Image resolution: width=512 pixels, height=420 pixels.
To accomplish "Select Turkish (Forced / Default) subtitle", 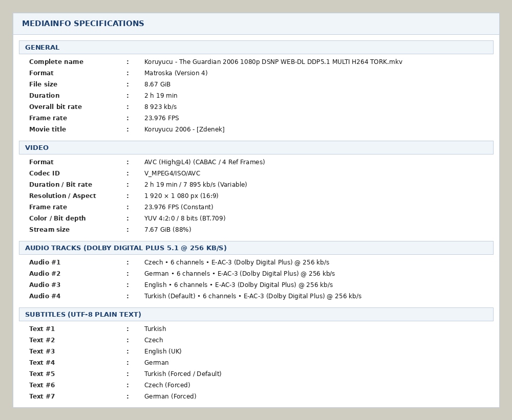I will click(x=183, y=373).
